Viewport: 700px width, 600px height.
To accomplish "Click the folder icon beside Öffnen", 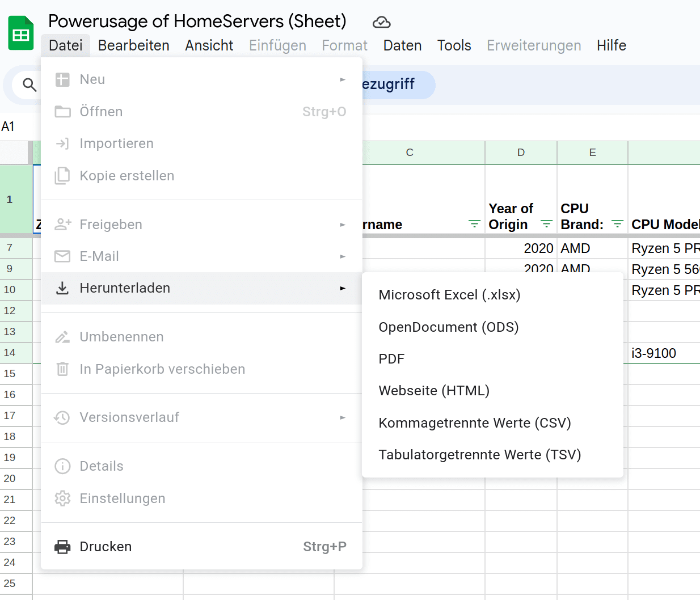I will point(62,112).
